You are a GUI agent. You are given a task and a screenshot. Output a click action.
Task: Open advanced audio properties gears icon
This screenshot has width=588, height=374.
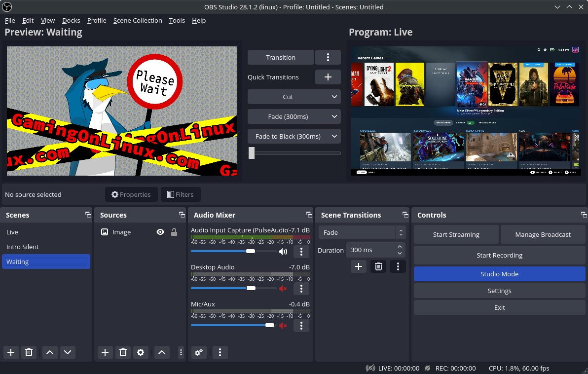click(199, 352)
